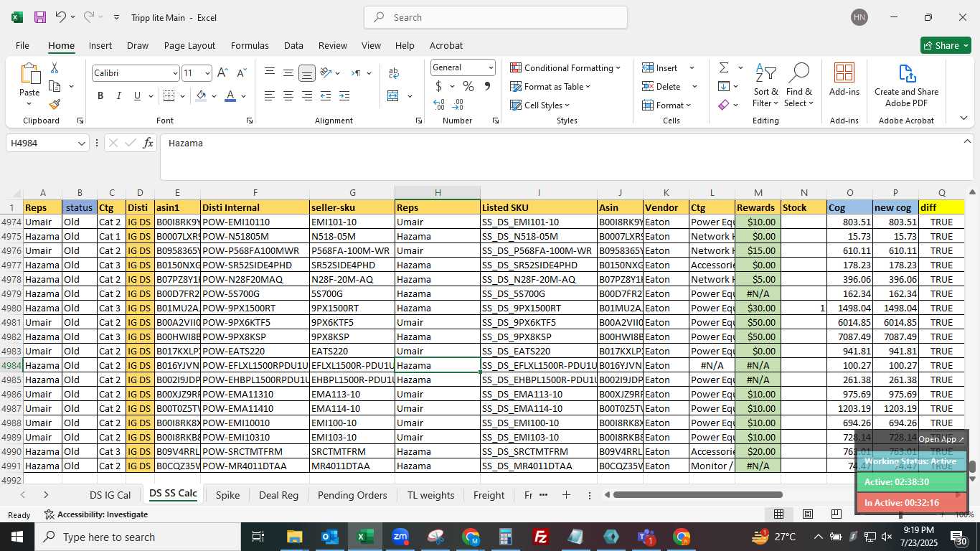Open the font size 11 dropdown

207,73
